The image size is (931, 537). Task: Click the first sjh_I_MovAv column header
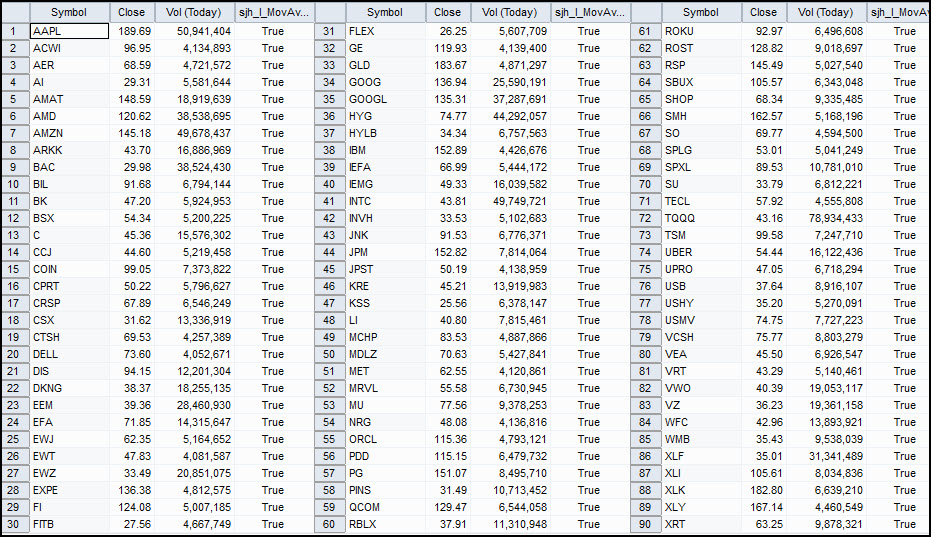pyautogui.click(x=273, y=12)
